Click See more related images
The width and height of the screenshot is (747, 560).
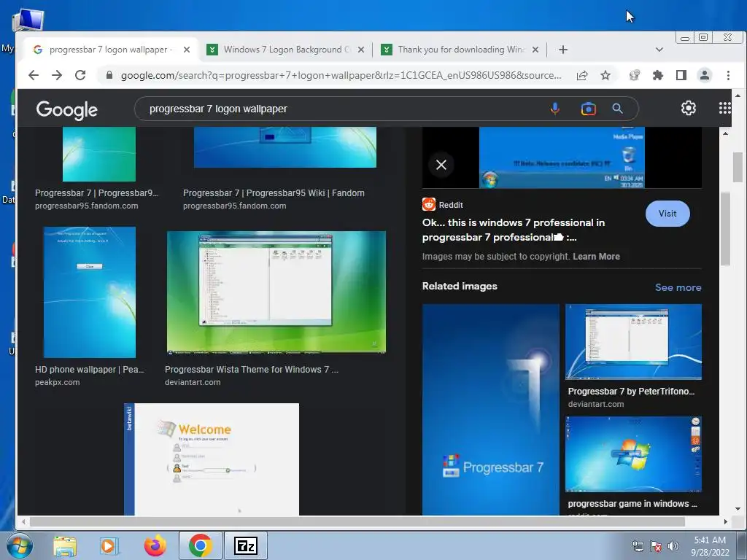[x=678, y=287]
